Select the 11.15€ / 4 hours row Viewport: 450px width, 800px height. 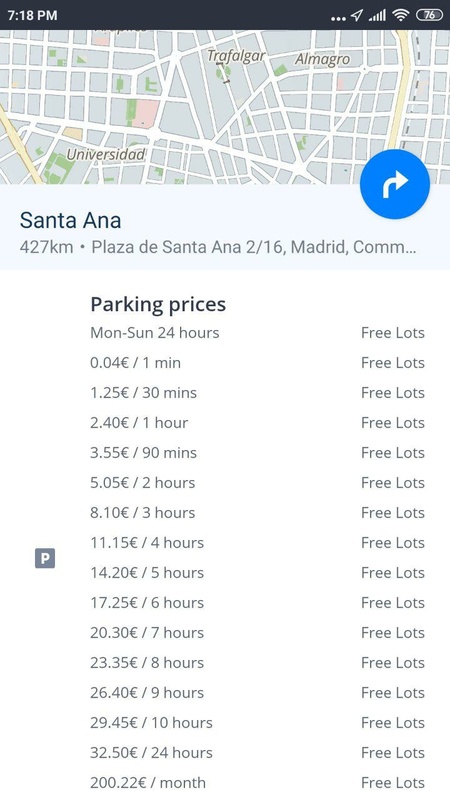(x=257, y=543)
